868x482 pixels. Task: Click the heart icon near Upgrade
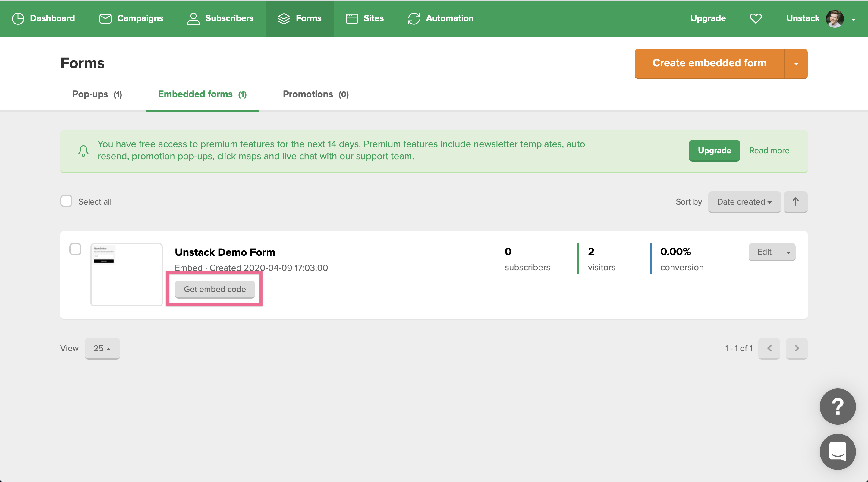[x=756, y=19]
